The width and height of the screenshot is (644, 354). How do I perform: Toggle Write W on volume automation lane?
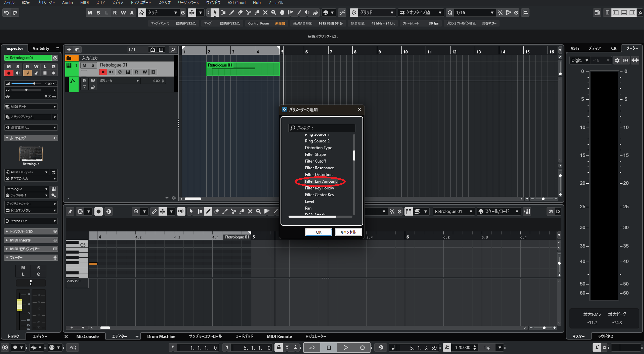[x=93, y=81]
